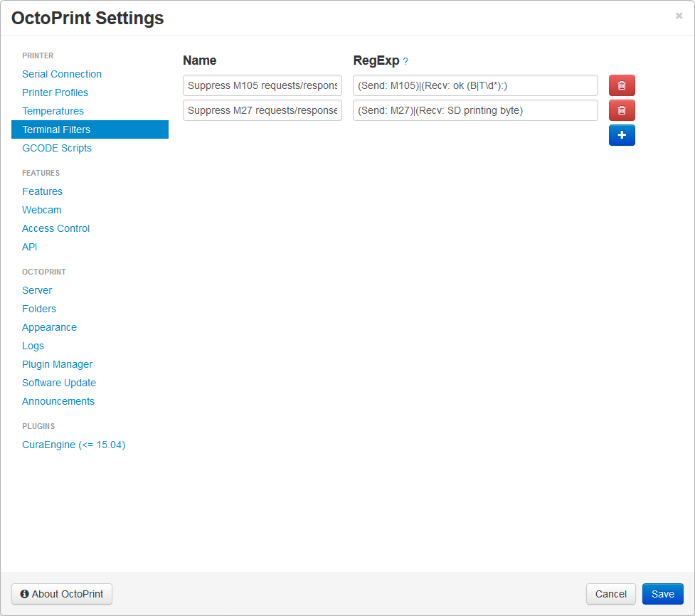The image size is (695, 616).
Task: Open Access Control settings
Action: pyautogui.click(x=56, y=228)
